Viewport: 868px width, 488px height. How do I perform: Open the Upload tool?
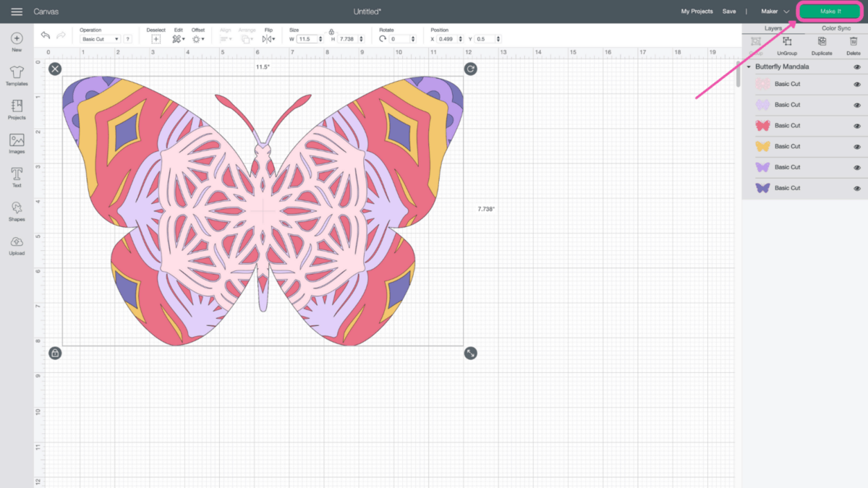(17, 246)
